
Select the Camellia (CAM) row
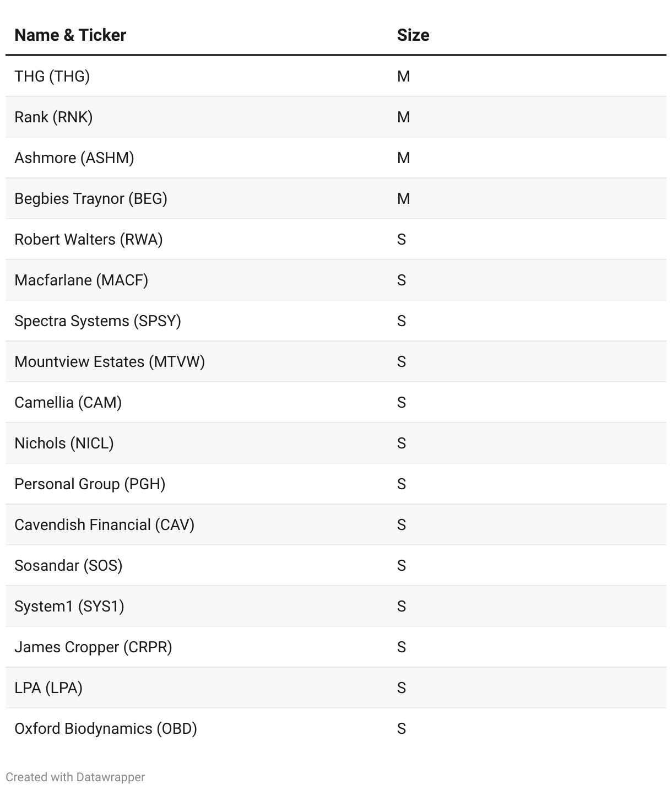pyautogui.click(x=68, y=402)
